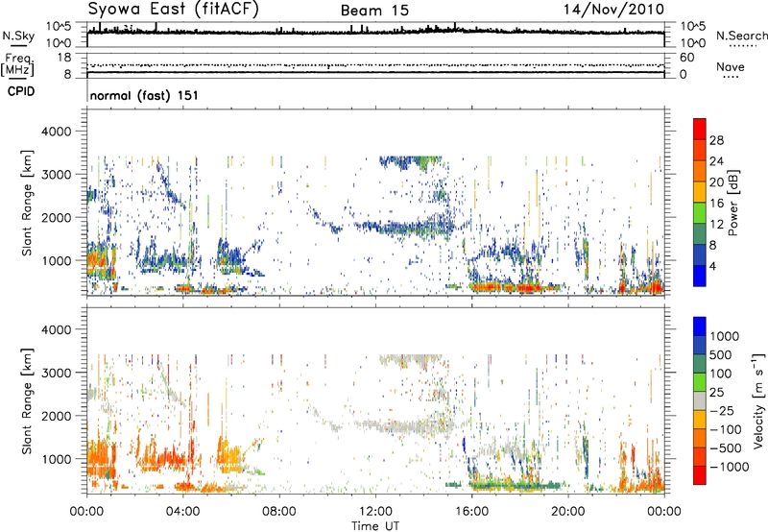Image resolution: width=768 pixels, height=532 pixels.
Task: Click the "24" power colorbar label
Action: click(x=716, y=161)
